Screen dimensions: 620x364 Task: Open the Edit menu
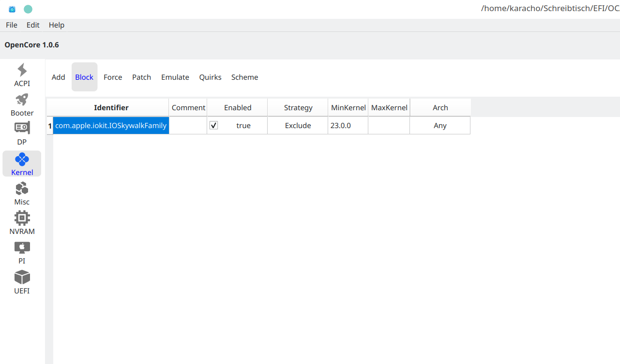pyautogui.click(x=33, y=25)
